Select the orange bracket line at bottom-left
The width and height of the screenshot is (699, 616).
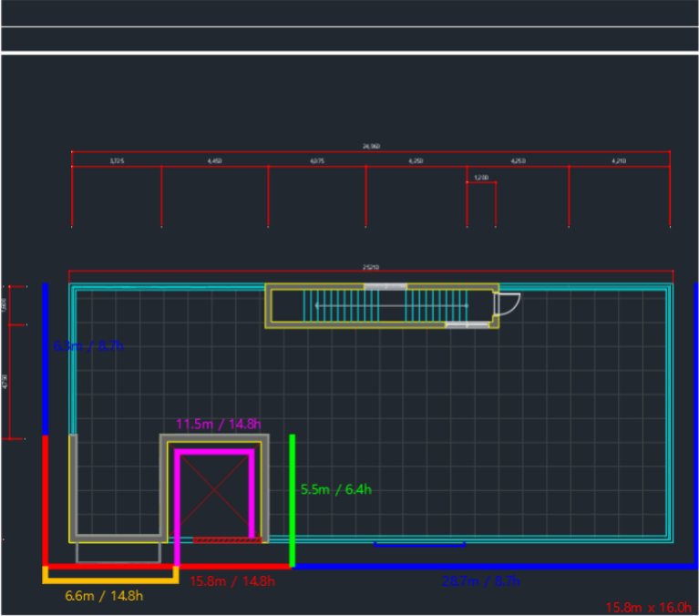click(x=110, y=575)
